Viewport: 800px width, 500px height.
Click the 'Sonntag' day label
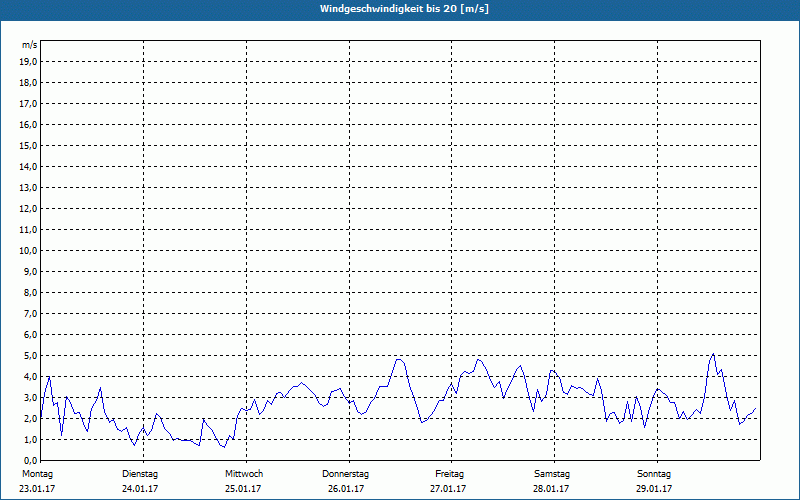click(654, 474)
